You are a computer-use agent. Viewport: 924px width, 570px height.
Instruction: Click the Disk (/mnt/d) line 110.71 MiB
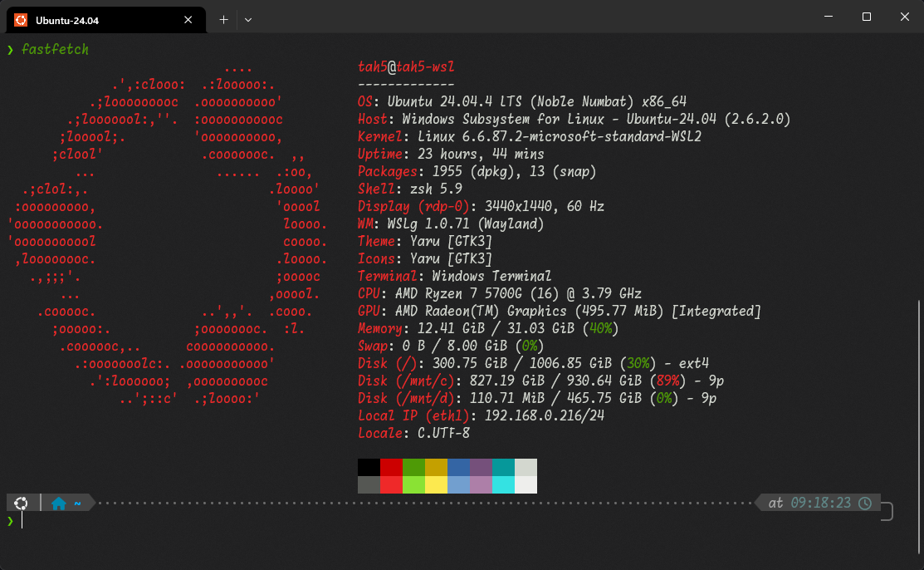click(x=537, y=398)
